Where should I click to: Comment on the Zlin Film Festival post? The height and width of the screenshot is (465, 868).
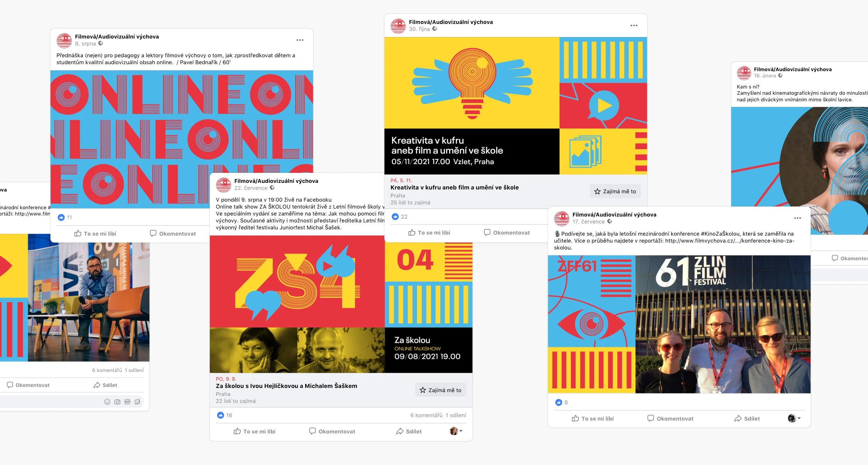point(670,418)
